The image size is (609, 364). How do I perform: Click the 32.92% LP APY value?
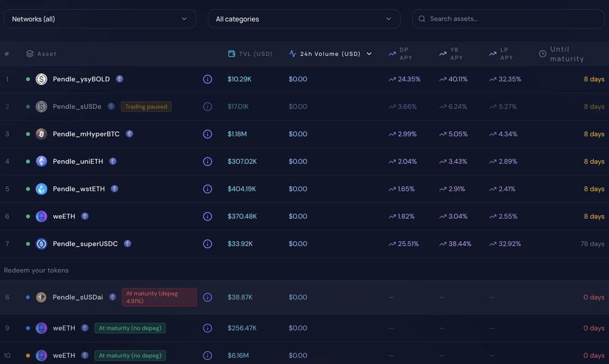pyautogui.click(x=509, y=244)
